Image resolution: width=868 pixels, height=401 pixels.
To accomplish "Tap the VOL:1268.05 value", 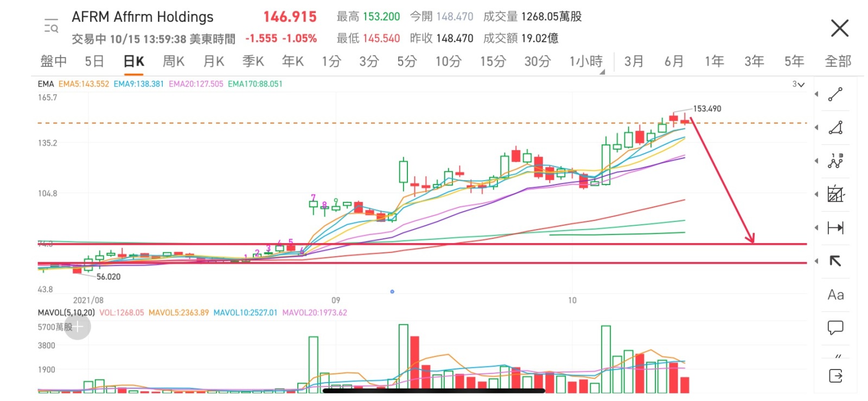I will pyautogui.click(x=122, y=313).
